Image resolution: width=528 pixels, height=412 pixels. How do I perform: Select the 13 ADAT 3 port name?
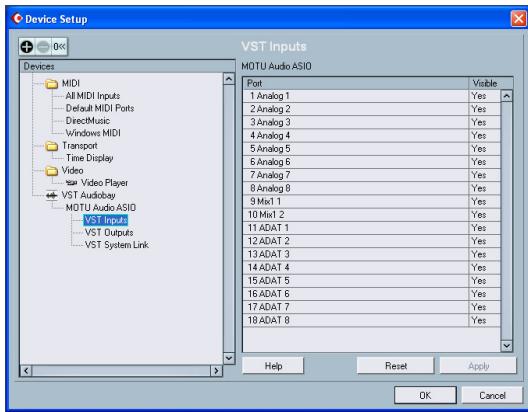tap(269, 254)
